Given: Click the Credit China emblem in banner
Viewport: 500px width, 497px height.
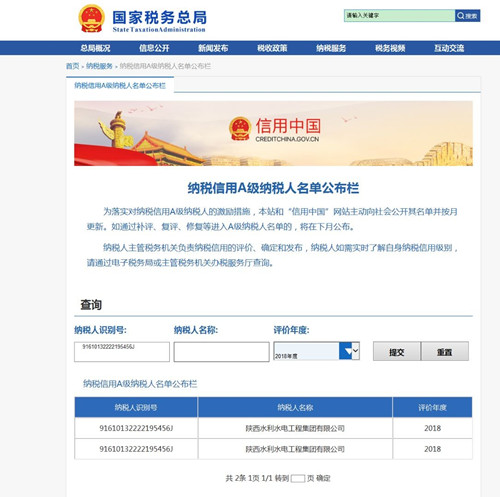Looking at the screenshot, I should coord(240,129).
